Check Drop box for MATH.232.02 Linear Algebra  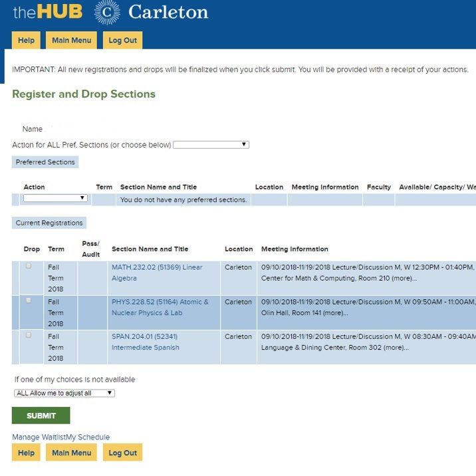coord(29,266)
